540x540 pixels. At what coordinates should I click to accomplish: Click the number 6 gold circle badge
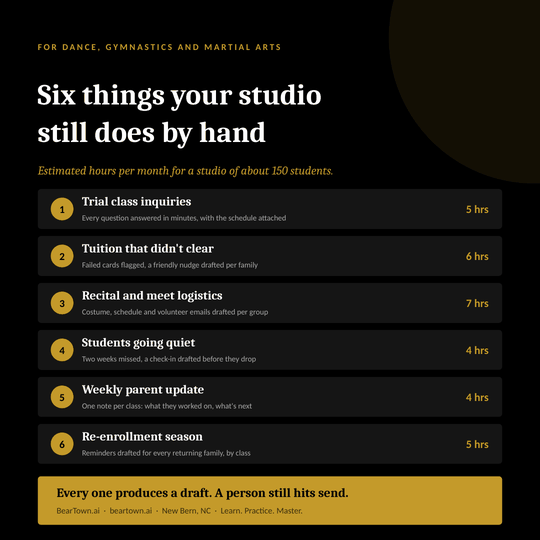point(62,444)
